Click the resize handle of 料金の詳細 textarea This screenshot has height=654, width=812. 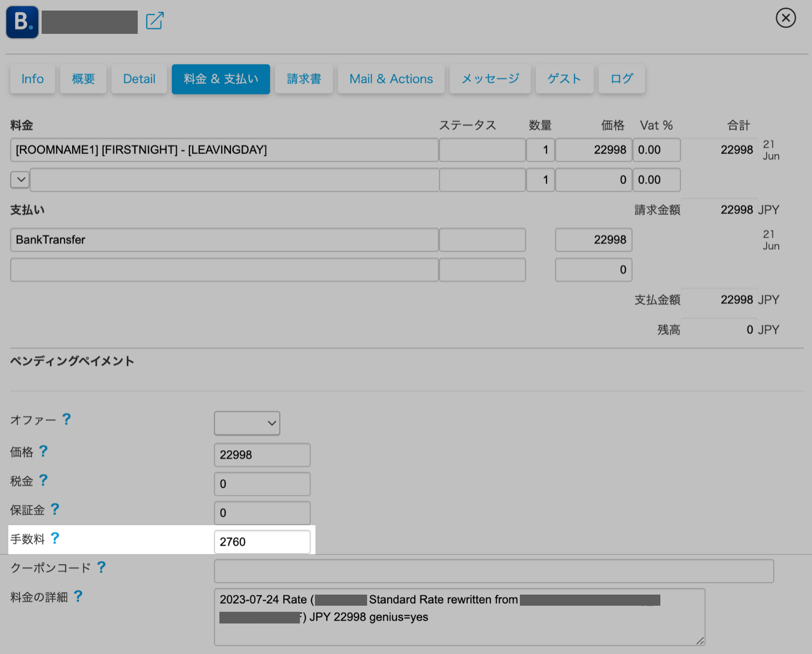(x=700, y=641)
